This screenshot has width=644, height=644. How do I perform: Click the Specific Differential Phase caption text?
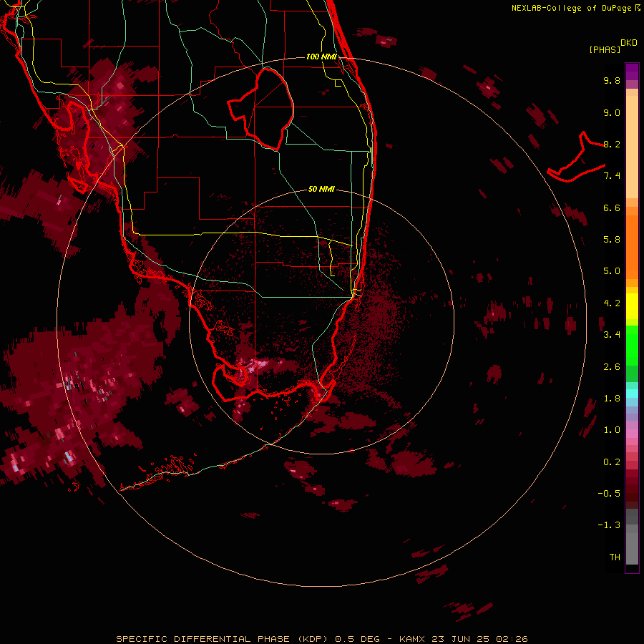coord(321,639)
